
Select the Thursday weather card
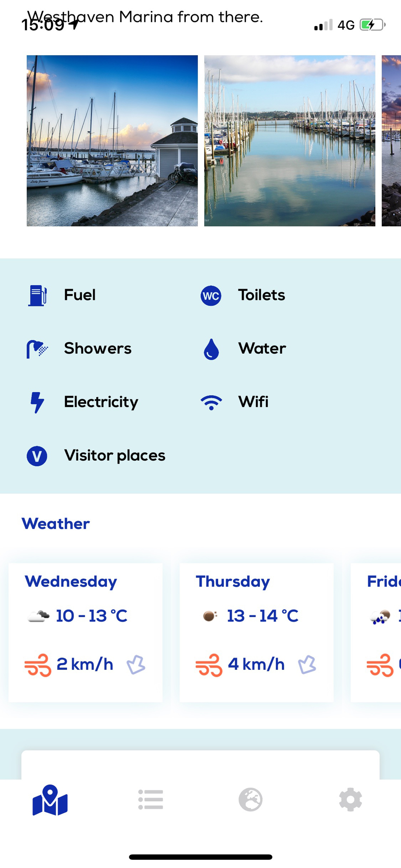256,632
